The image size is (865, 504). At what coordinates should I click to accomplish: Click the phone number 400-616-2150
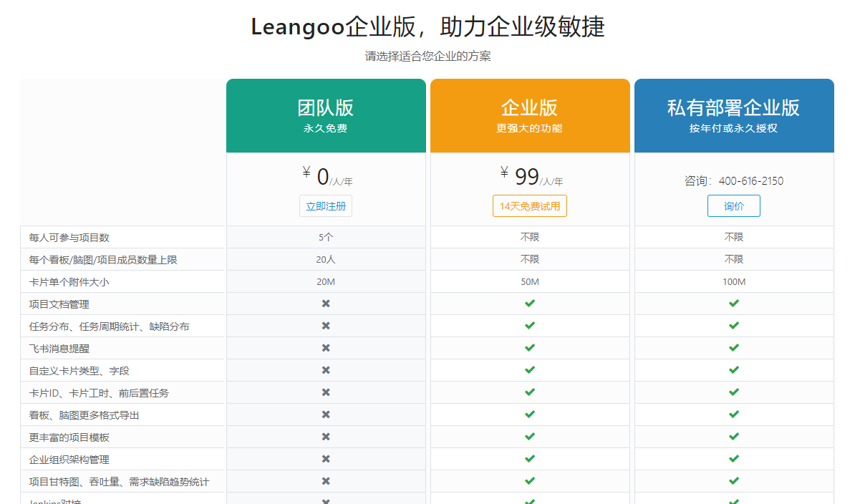point(751,181)
